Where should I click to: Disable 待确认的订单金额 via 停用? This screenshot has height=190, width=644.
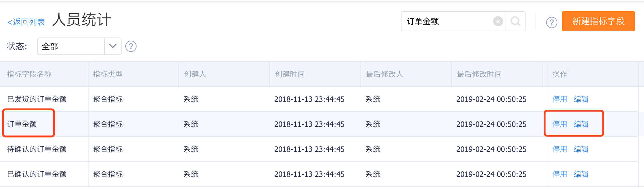point(560,149)
